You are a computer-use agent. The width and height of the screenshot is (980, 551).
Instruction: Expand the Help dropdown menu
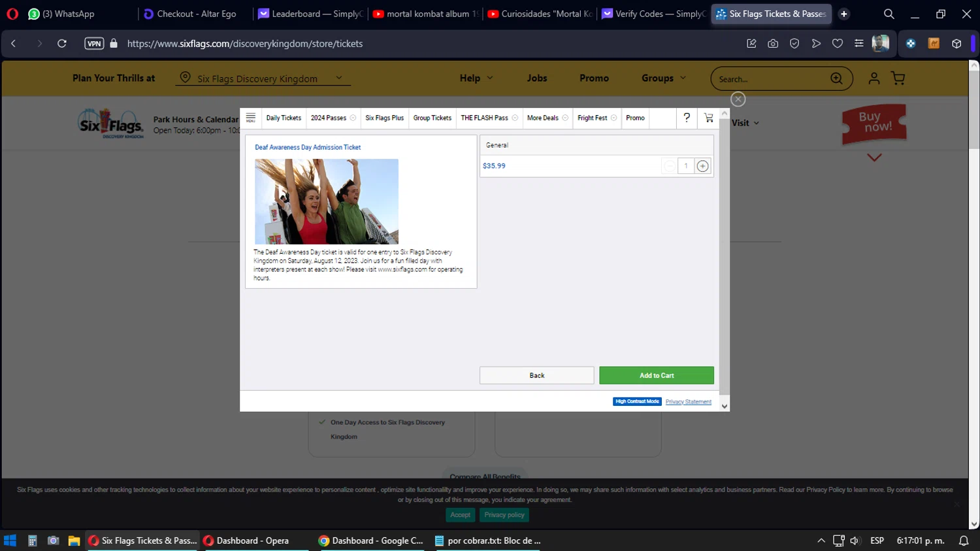click(476, 78)
